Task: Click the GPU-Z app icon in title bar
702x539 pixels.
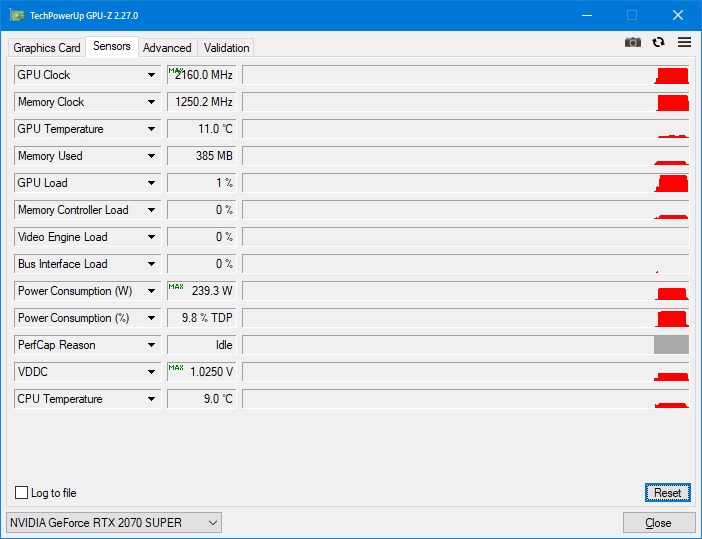Action: 17,15
